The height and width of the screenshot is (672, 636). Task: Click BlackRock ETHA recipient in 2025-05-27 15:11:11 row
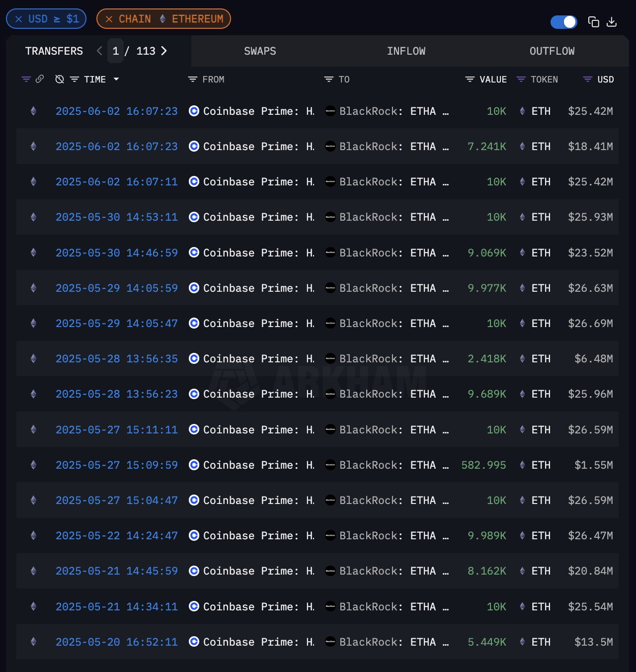coord(394,430)
